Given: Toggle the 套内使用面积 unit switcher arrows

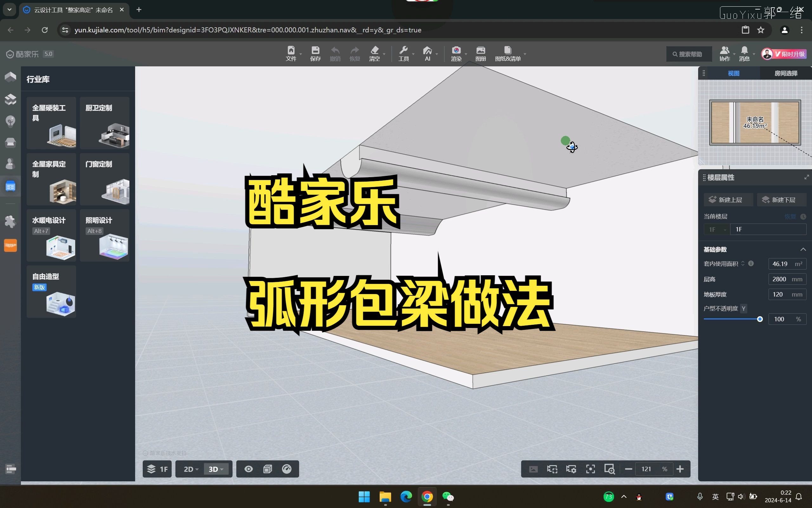Looking at the screenshot, I should tap(743, 264).
